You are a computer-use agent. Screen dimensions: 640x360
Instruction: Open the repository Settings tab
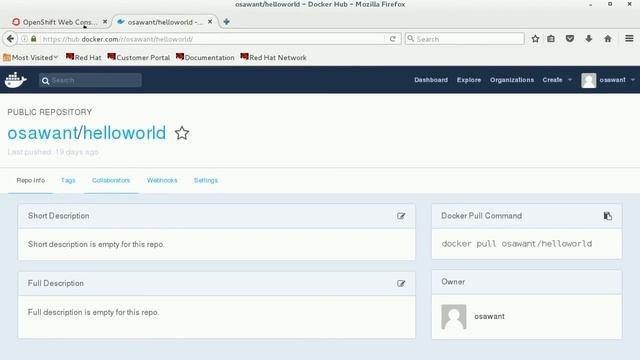206,180
